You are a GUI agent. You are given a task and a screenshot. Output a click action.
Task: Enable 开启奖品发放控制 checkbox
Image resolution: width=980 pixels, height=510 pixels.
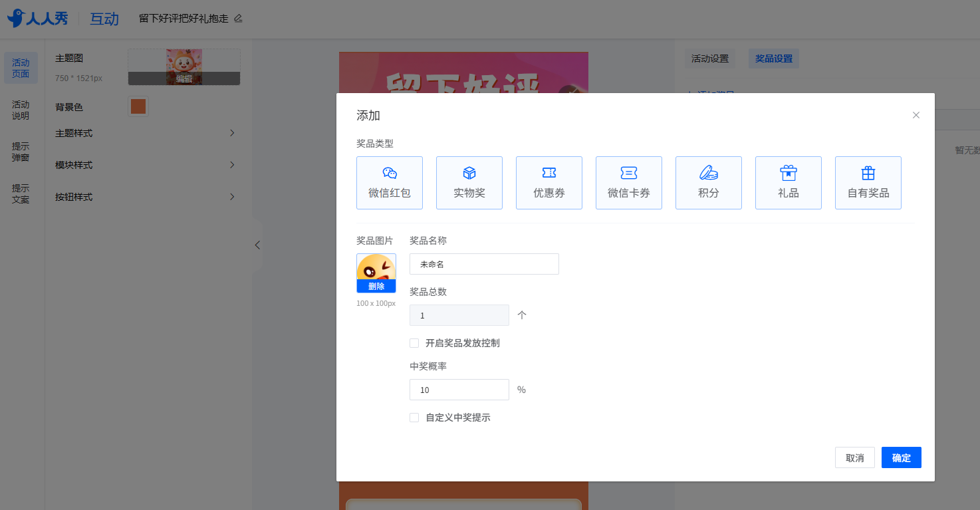[414, 343]
